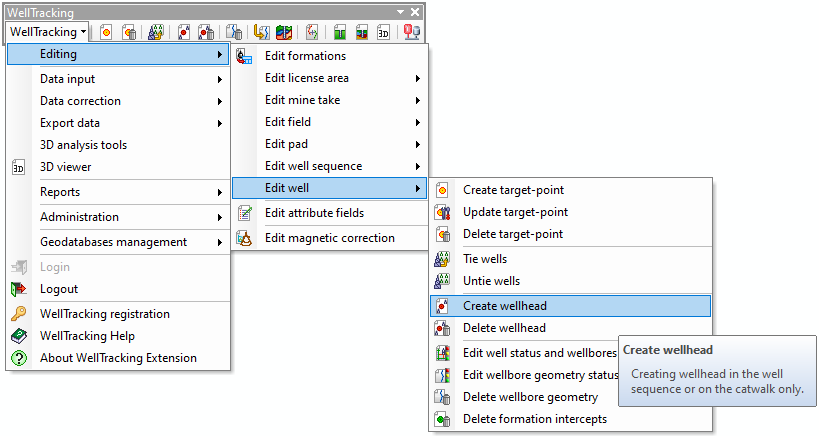Click the green T-shaped well toolbar icon
This screenshot has width=819, height=436.
click(340, 32)
